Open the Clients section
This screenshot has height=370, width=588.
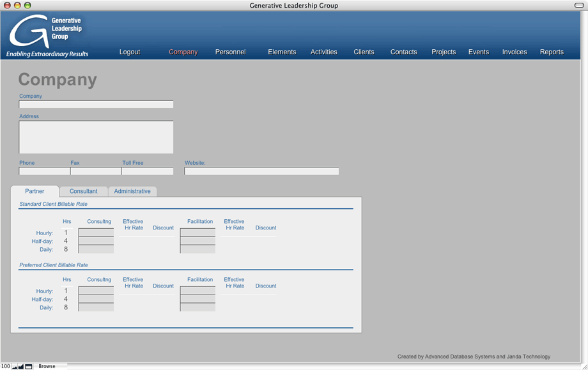pos(364,52)
